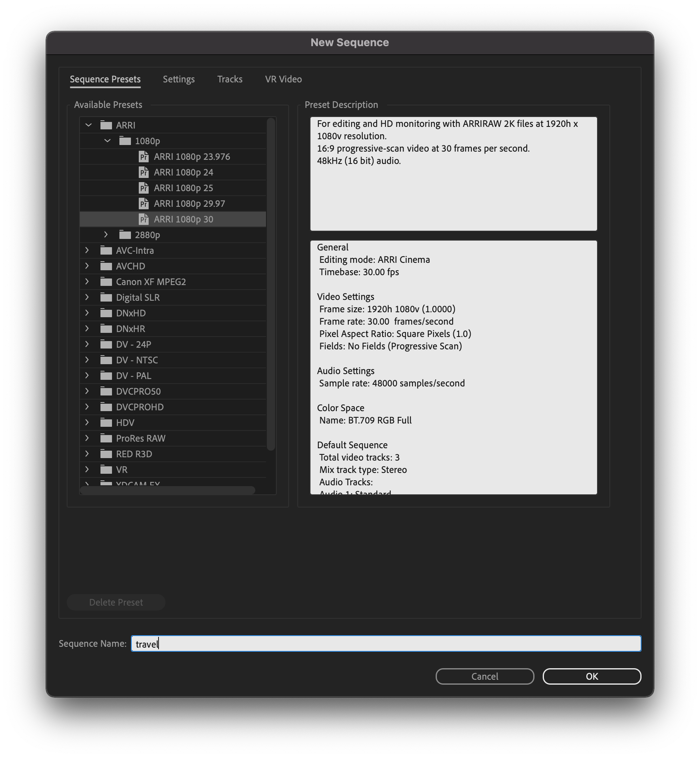
Task: Expand the Canon XF MPEG2 presets
Action: pos(87,281)
